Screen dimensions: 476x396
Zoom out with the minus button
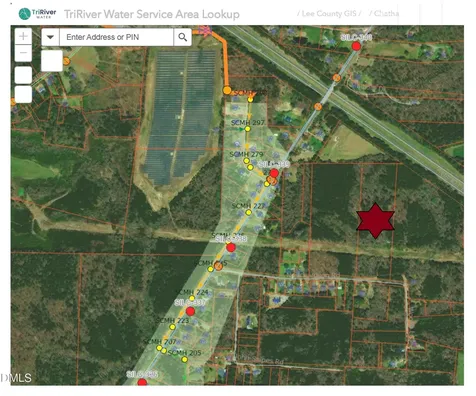pyautogui.click(x=23, y=53)
